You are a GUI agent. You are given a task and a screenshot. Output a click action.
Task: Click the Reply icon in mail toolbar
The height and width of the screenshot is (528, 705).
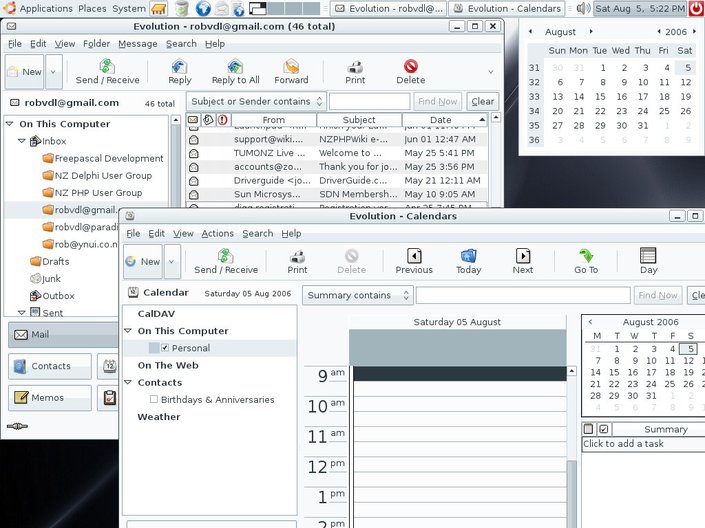pyautogui.click(x=179, y=72)
